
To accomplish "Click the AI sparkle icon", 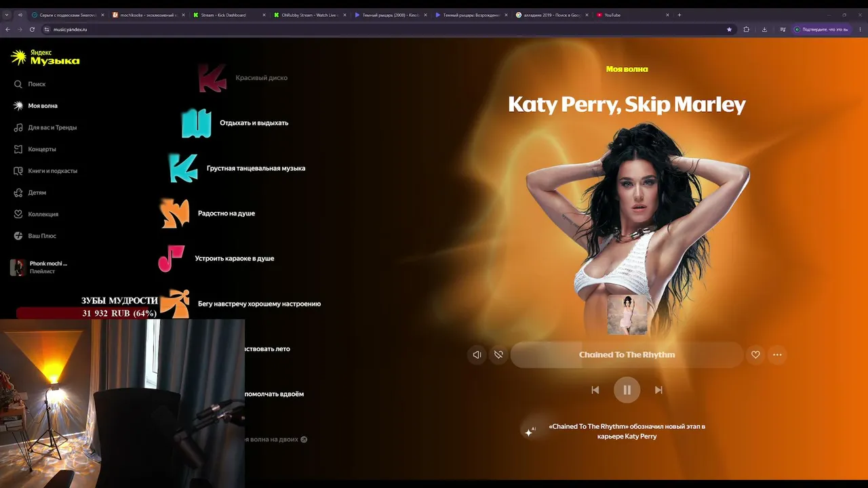I will click(530, 431).
